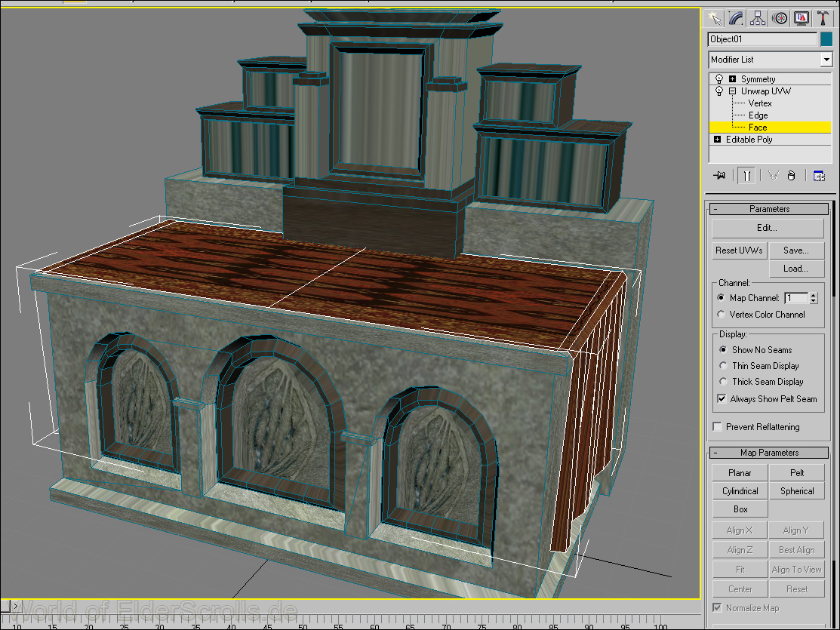Click the Reset UVWs button
This screenshot has height=630, width=840.
(740, 250)
